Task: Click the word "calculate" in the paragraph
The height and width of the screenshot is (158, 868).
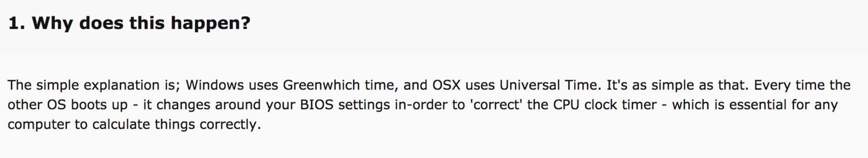Action: click(121, 124)
